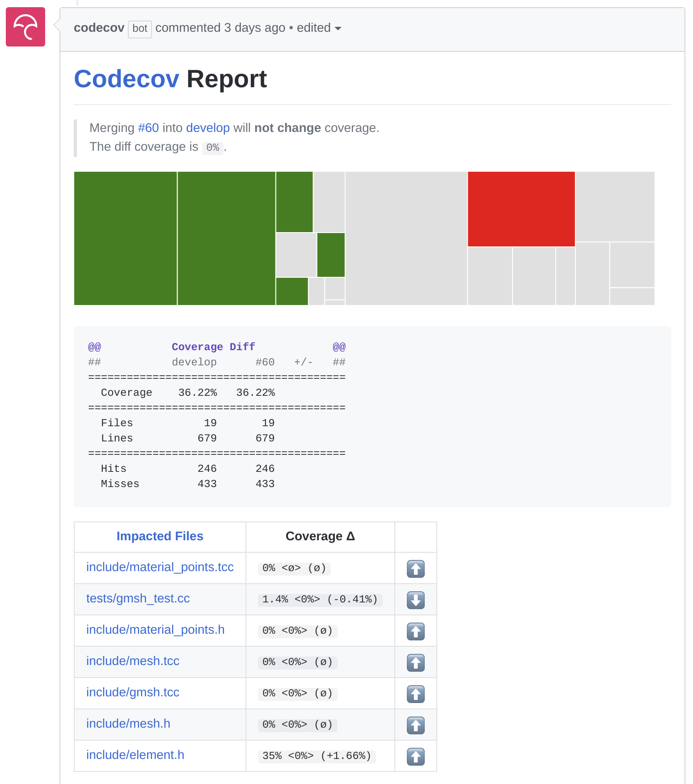Open the edited history dropdown arrow

(338, 29)
